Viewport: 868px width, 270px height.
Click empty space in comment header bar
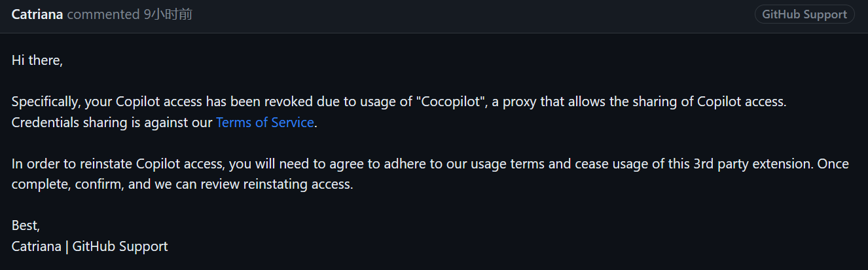tap(471, 14)
